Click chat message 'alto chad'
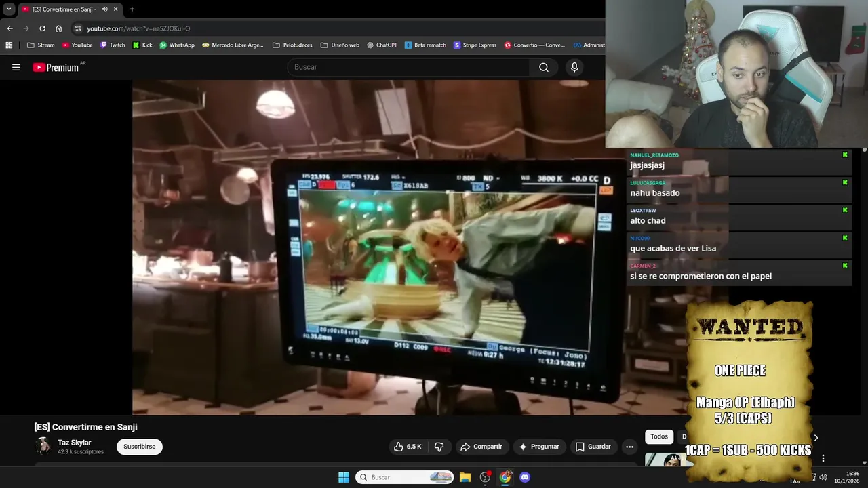This screenshot has width=868, height=488. coord(648,221)
